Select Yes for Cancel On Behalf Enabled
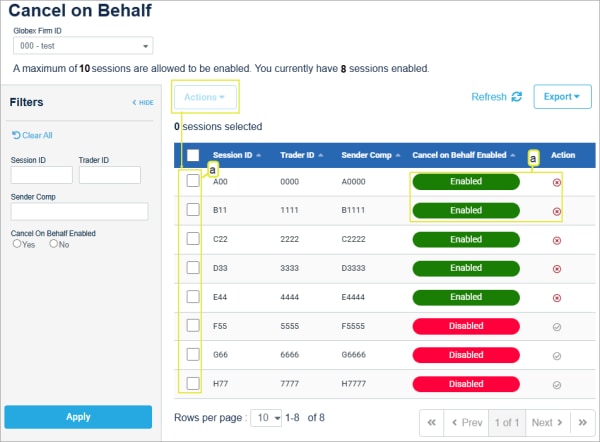Screen dimensions: 600x442 (x=17, y=244)
